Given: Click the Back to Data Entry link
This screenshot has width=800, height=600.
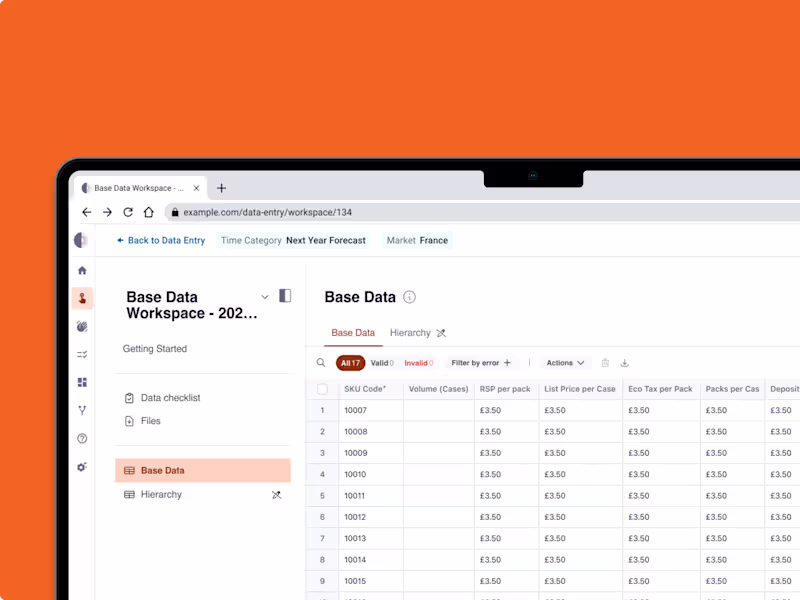Looking at the screenshot, I should 161,240.
